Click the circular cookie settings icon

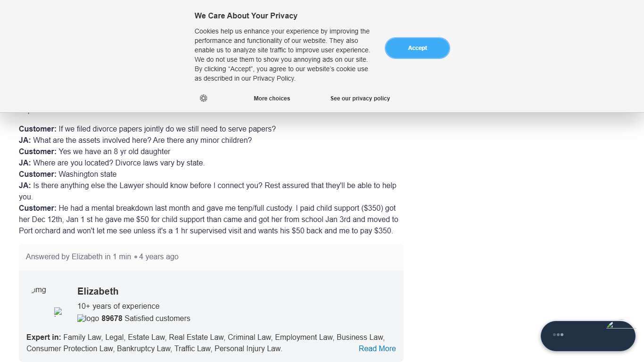[x=204, y=98]
